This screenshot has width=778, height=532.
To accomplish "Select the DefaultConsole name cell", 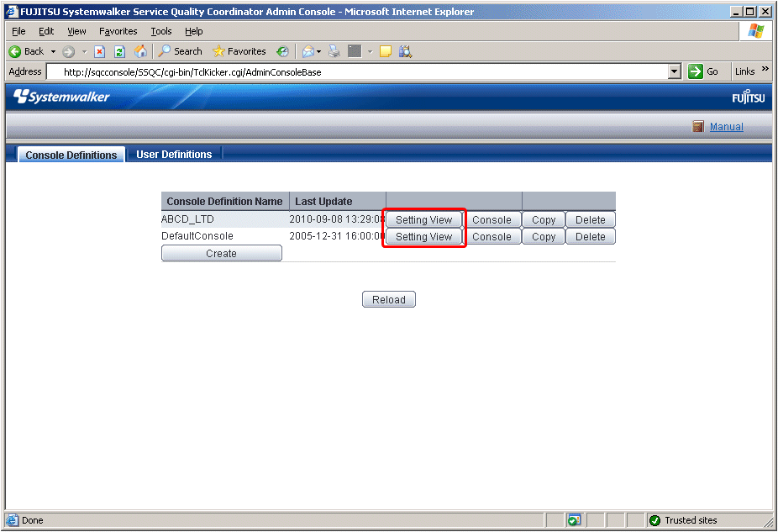I will (225, 235).
